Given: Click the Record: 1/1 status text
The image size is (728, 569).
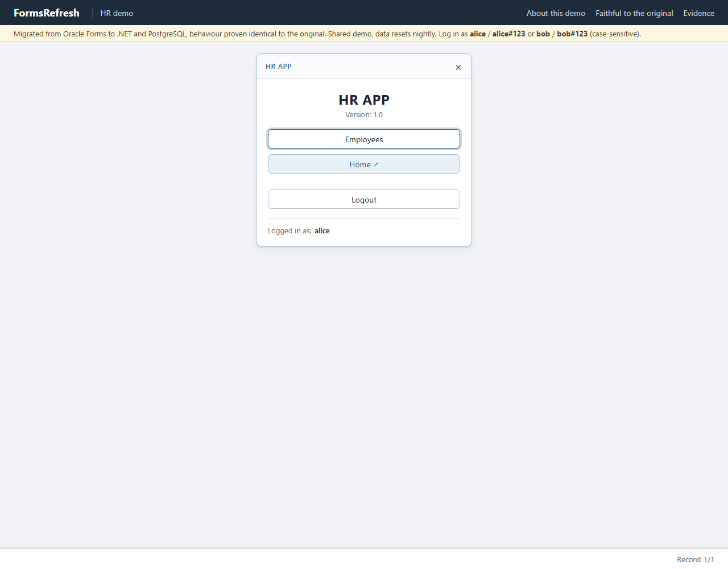Looking at the screenshot, I should [x=695, y=559].
